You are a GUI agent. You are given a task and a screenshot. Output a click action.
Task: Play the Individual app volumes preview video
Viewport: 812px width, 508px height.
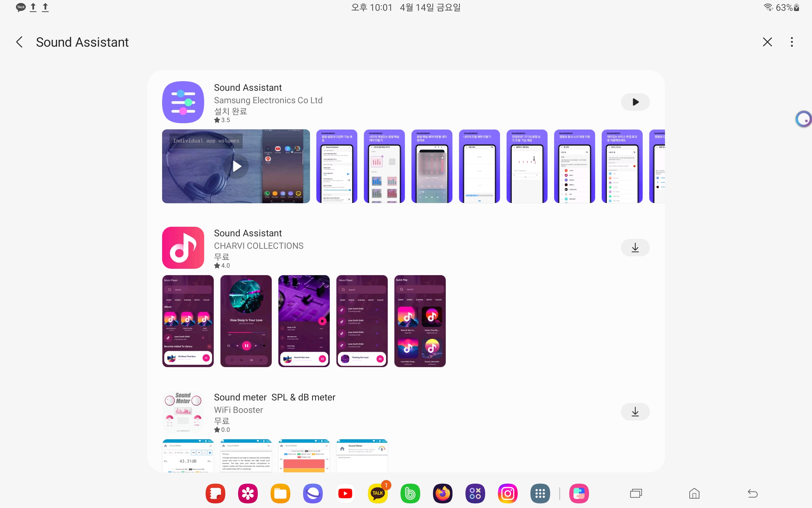(x=237, y=166)
